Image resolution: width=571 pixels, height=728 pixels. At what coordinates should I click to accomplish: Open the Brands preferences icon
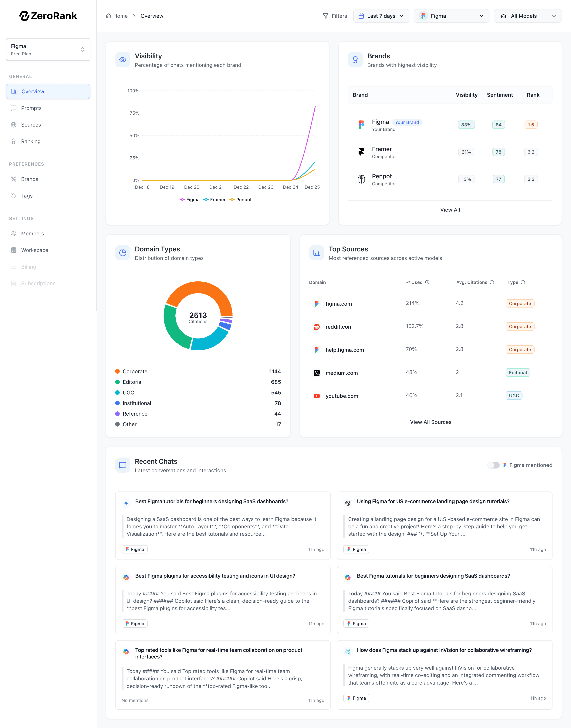[x=14, y=179]
